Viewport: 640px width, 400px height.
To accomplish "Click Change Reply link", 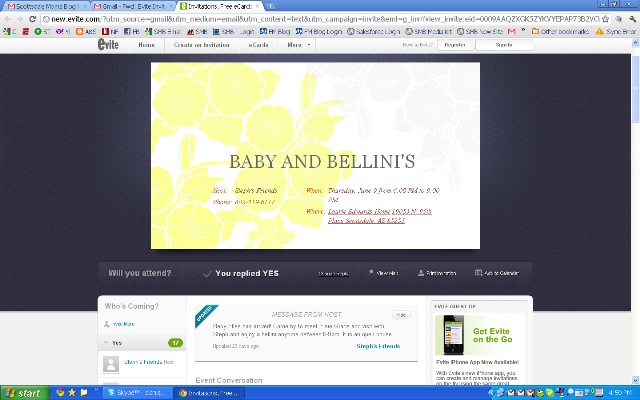I will [333, 273].
